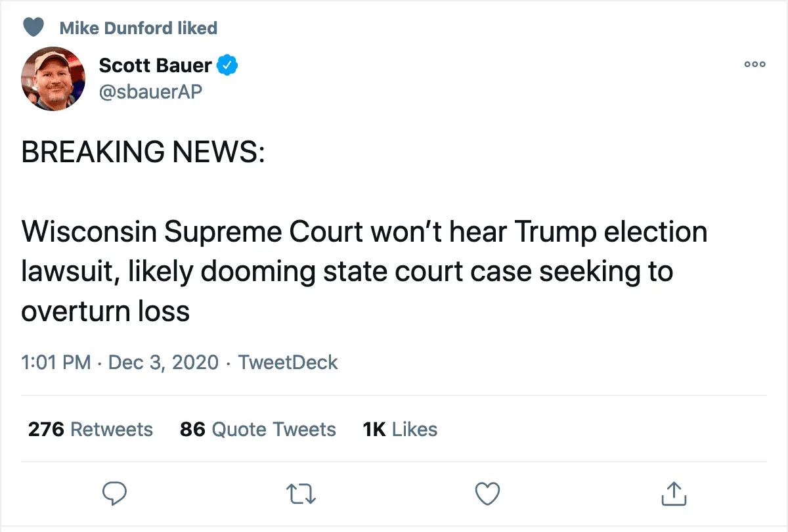
Task: Click the blue verified badge
Action: click(x=228, y=65)
